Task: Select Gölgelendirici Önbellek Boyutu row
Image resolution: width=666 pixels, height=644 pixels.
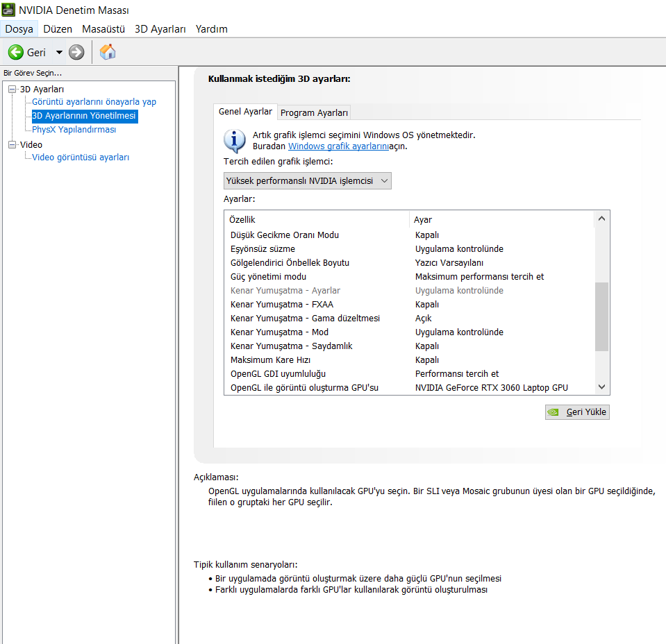Action: [408, 263]
